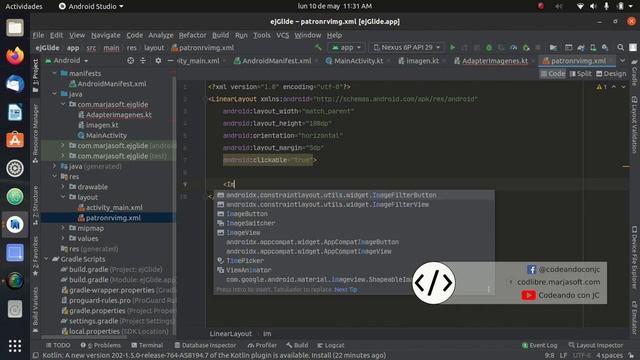Open project view settings gear icon

[x=158, y=61]
